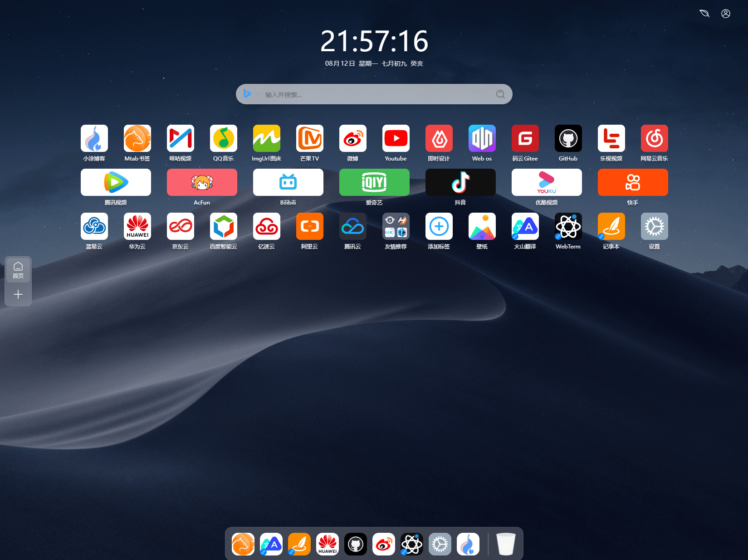The height and width of the screenshot is (560, 748).
Task: Open 设置 gear in the dock
Action: [x=440, y=544]
